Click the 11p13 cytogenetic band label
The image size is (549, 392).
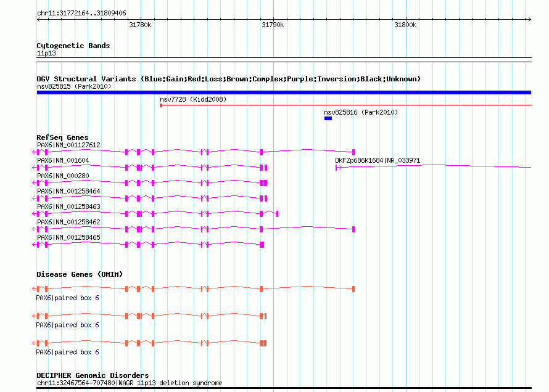pyautogui.click(x=46, y=53)
